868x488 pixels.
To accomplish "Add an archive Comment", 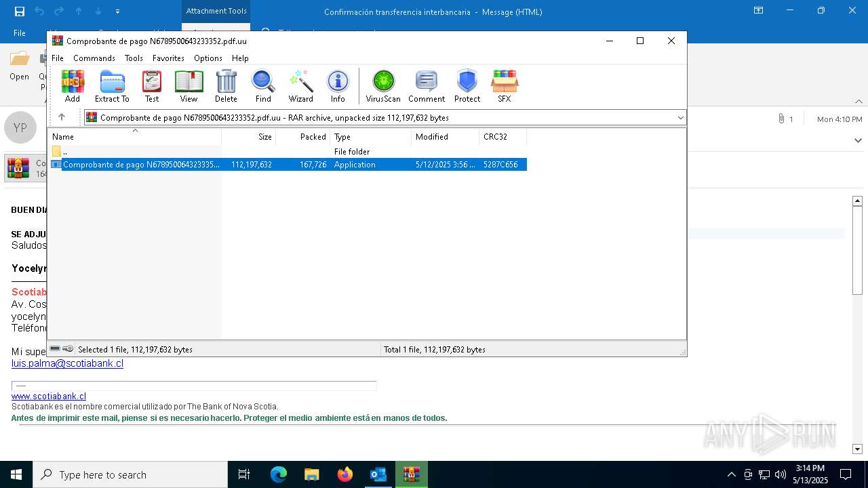I will point(427,86).
